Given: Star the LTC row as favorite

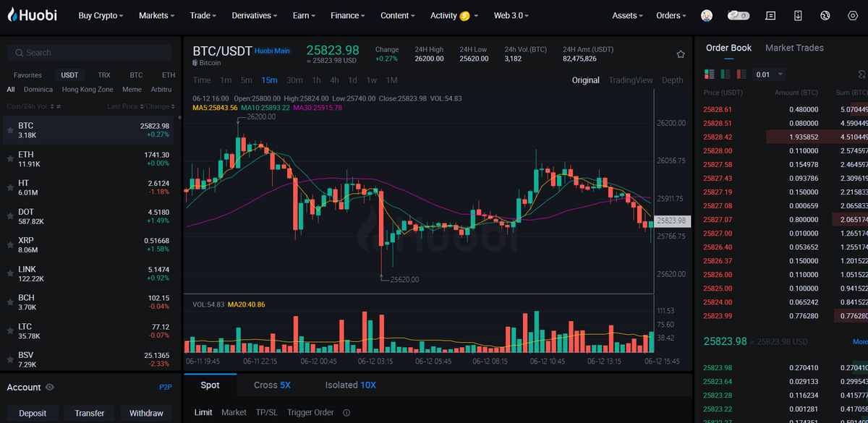Looking at the screenshot, I should [10, 331].
